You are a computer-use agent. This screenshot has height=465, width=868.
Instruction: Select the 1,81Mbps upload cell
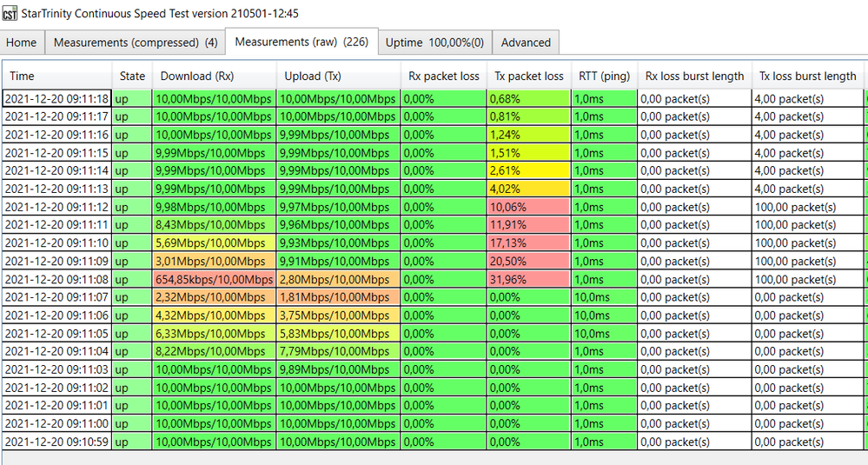point(338,297)
